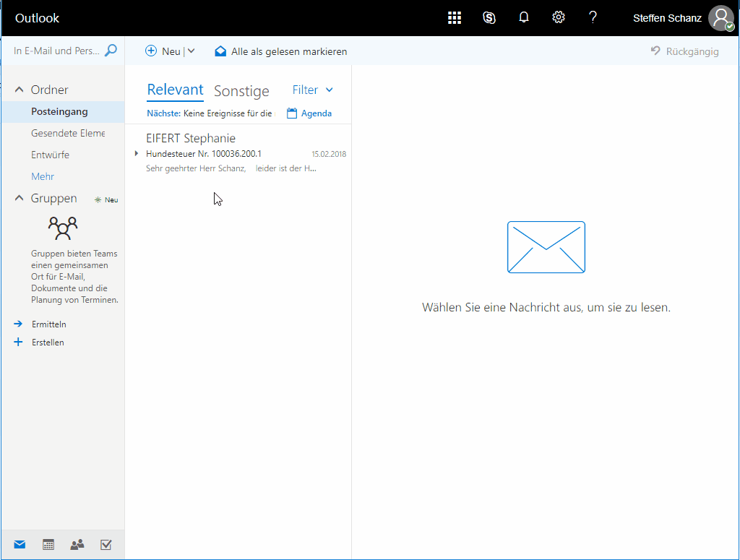Viewport: 740px width, 560px height.
Task: Click the Erstellen group link
Action: (x=48, y=342)
